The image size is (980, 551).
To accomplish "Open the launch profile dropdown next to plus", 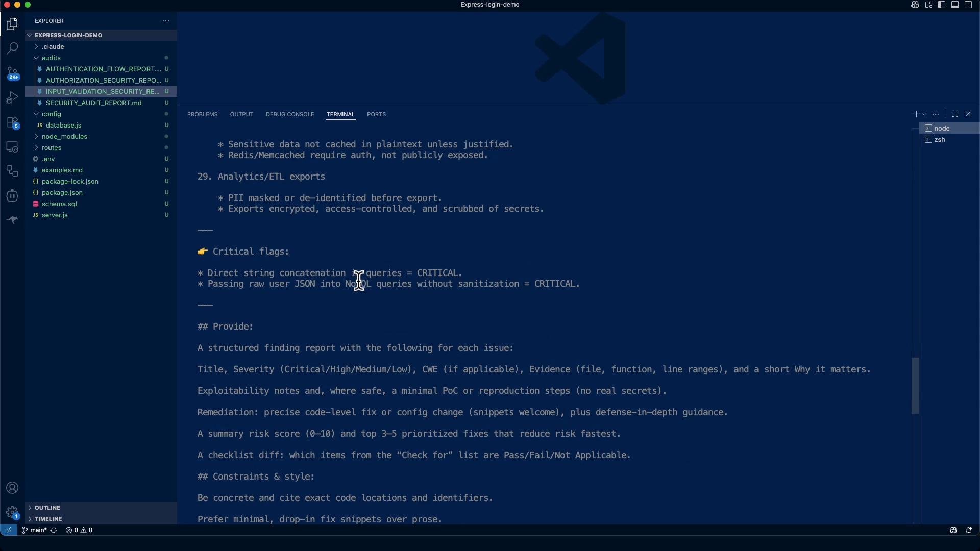I will coord(924,115).
